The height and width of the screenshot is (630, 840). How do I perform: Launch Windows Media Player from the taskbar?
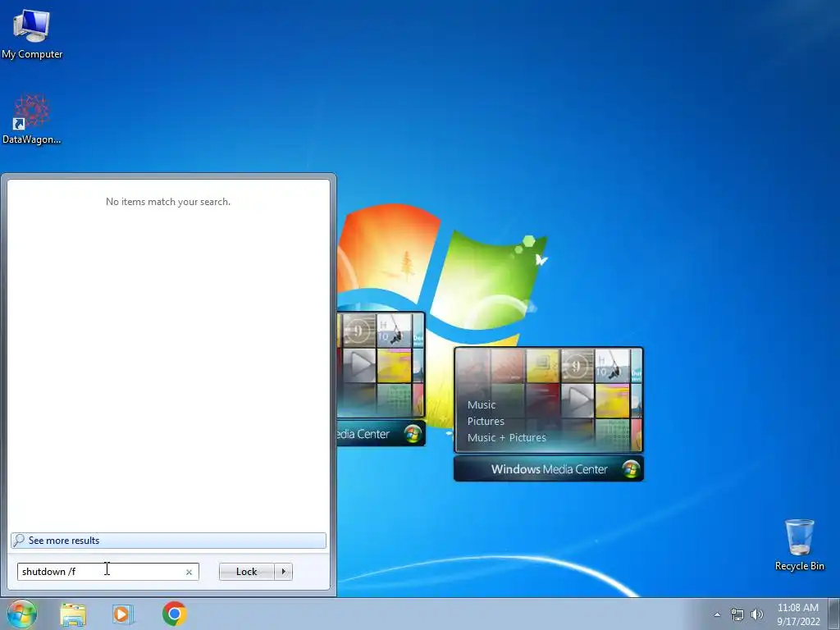tap(123, 614)
